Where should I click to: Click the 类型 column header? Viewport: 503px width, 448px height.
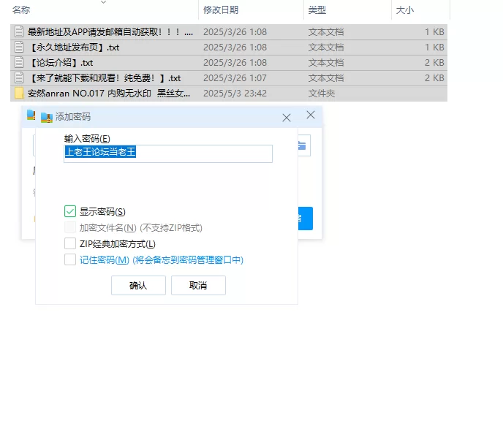317,10
